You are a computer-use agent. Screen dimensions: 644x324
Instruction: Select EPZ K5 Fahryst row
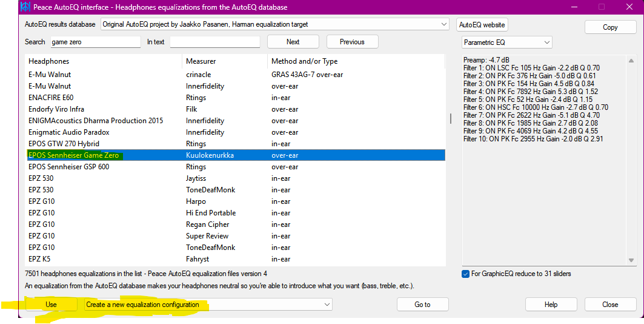(235, 258)
